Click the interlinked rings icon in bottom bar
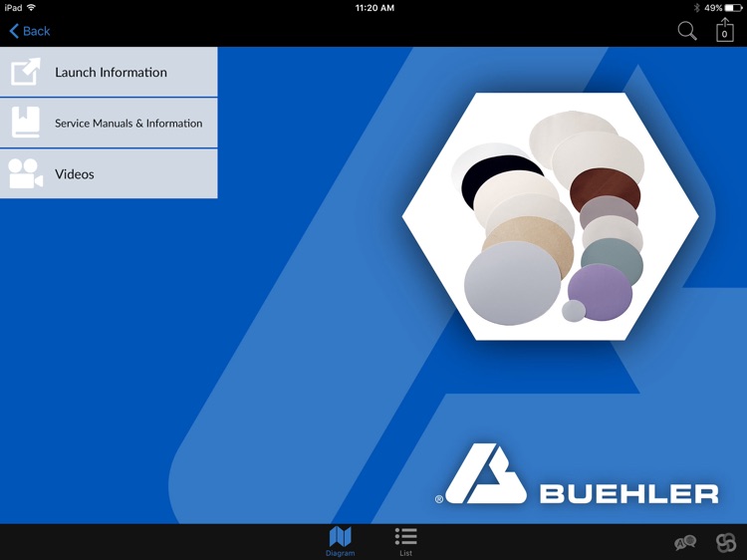747x560 pixels. [x=726, y=542]
